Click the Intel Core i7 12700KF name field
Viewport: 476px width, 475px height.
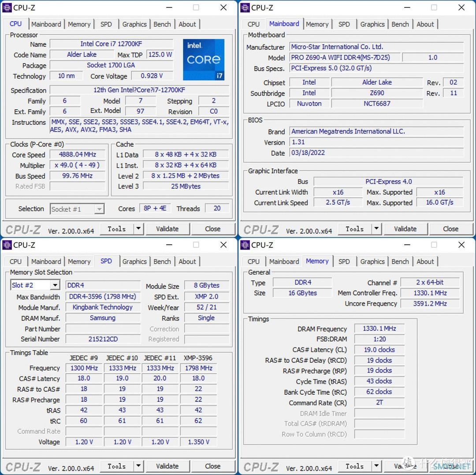(112, 44)
